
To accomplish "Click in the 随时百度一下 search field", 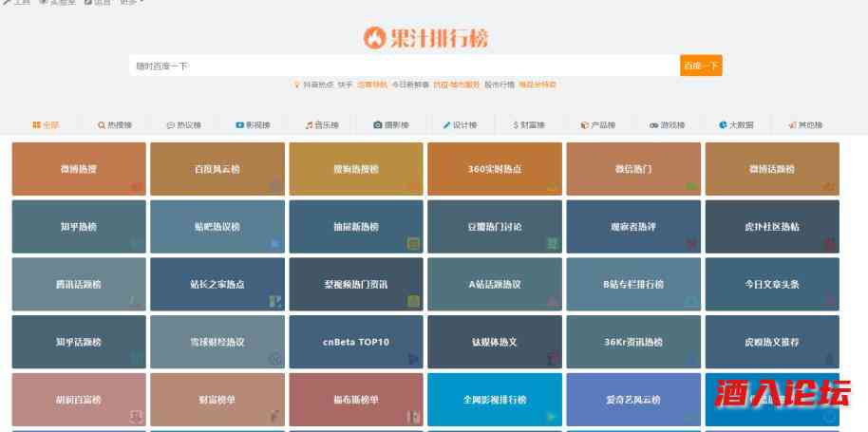I will 404,66.
